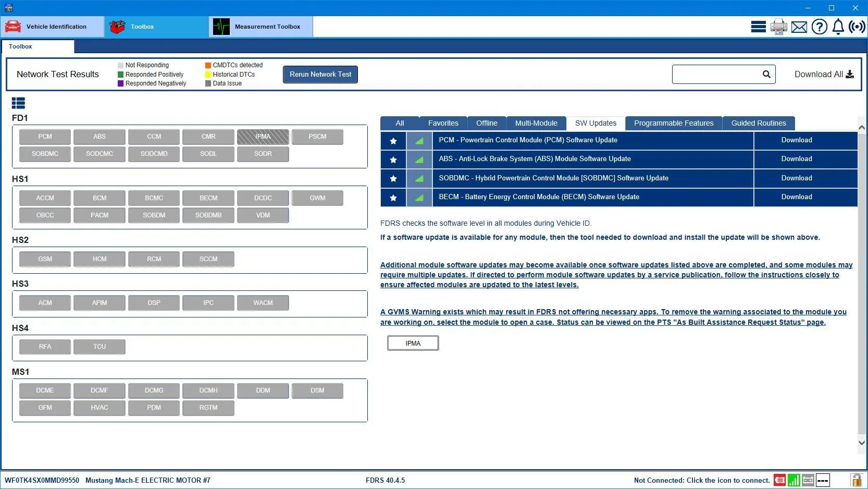Screen dimensions: 868x489
Task: Click the Download All label
Action: click(819, 74)
